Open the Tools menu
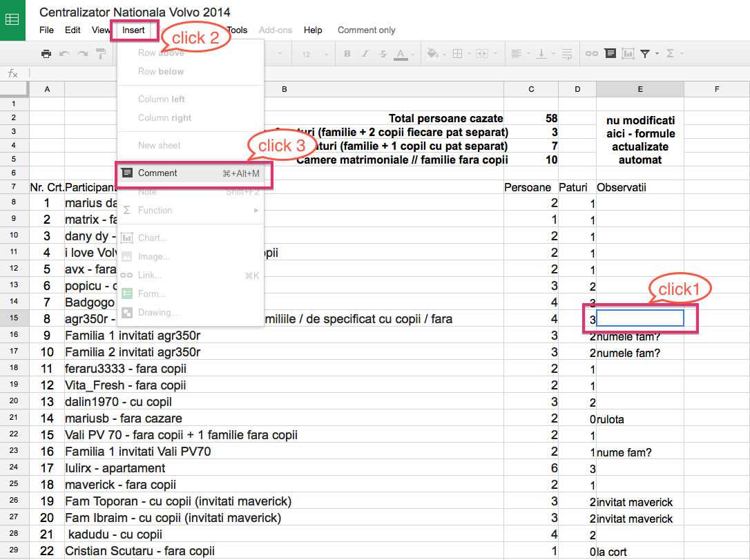 click(238, 30)
